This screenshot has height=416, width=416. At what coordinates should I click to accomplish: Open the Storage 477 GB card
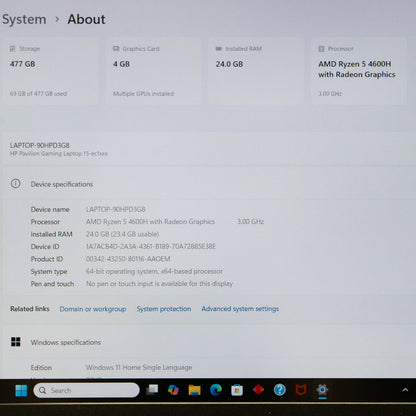[51, 72]
